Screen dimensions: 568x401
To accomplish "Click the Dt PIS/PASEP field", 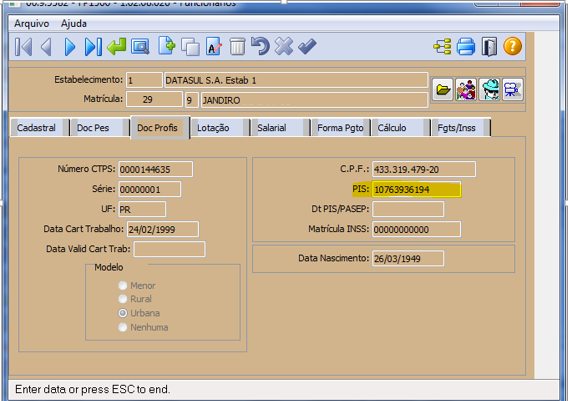I will click(x=408, y=209).
